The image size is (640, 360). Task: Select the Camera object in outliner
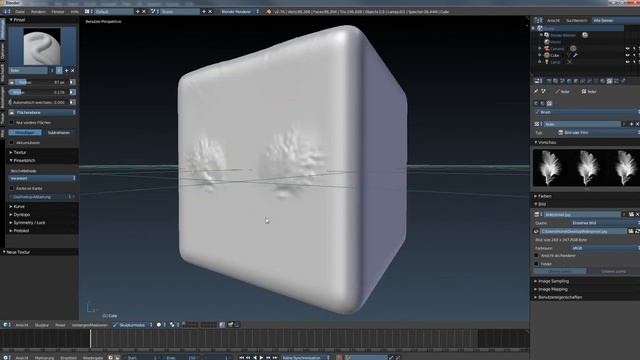click(557, 49)
